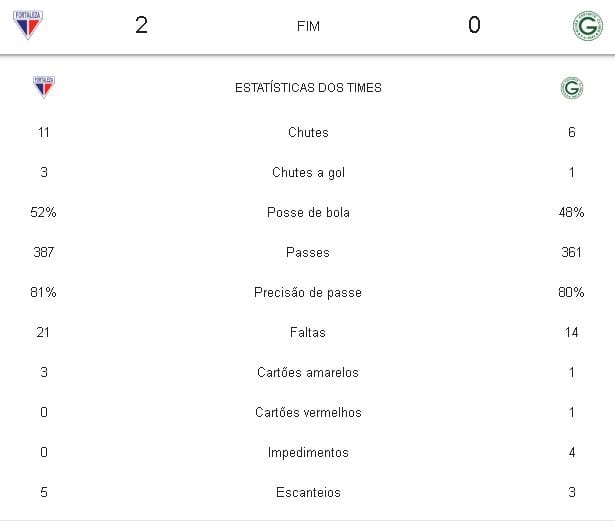Click the Fortaleza crest in score header
This screenshot has height=527, width=615.
[x=27, y=25]
